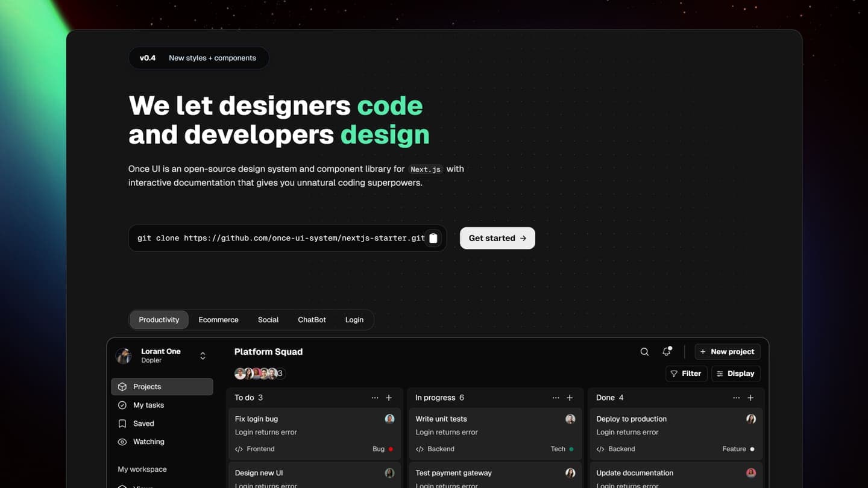The height and width of the screenshot is (488, 868).
Task: Click the Saved bookmark icon
Action: click(x=122, y=424)
